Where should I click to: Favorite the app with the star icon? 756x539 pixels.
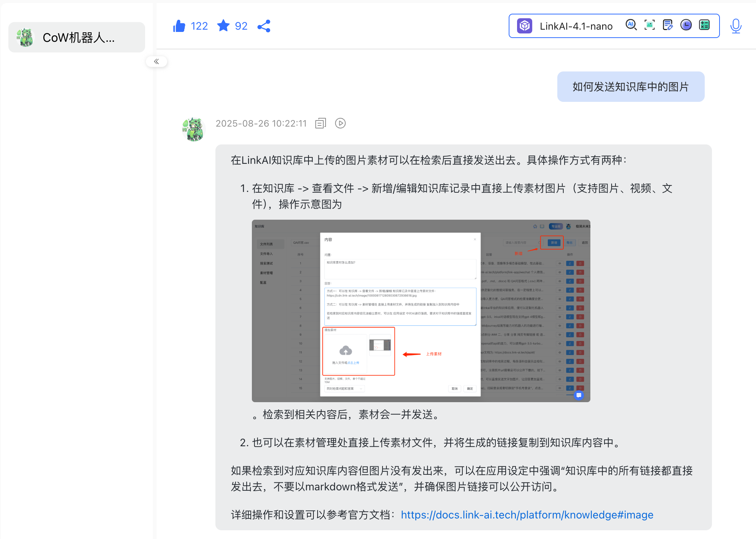click(x=223, y=25)
